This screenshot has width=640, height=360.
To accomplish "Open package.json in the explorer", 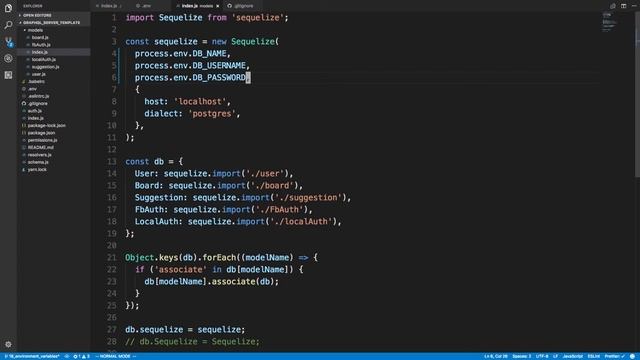I will (x=41, y=133).
